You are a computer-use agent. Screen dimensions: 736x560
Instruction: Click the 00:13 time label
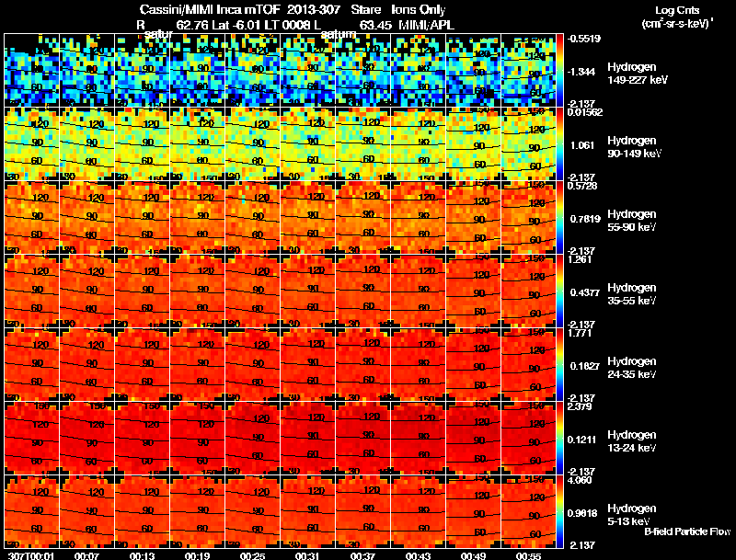(143, 555)
